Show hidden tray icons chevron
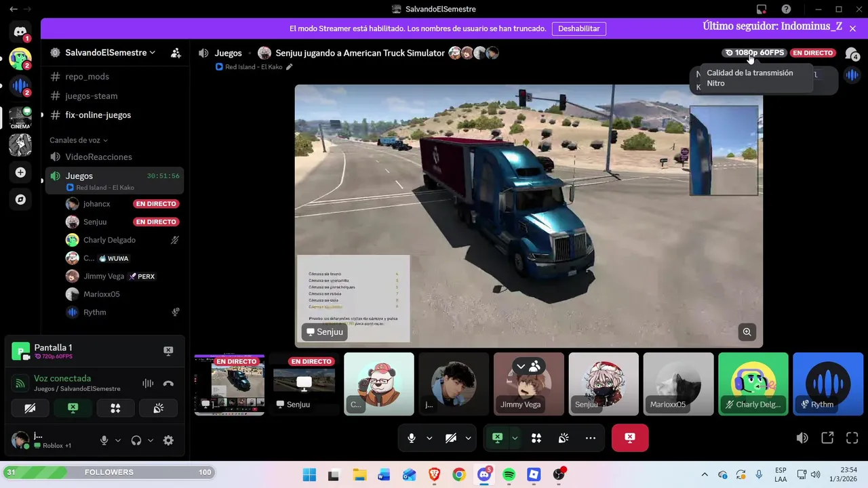The image size is (868, 488). [x=705, y=474]
